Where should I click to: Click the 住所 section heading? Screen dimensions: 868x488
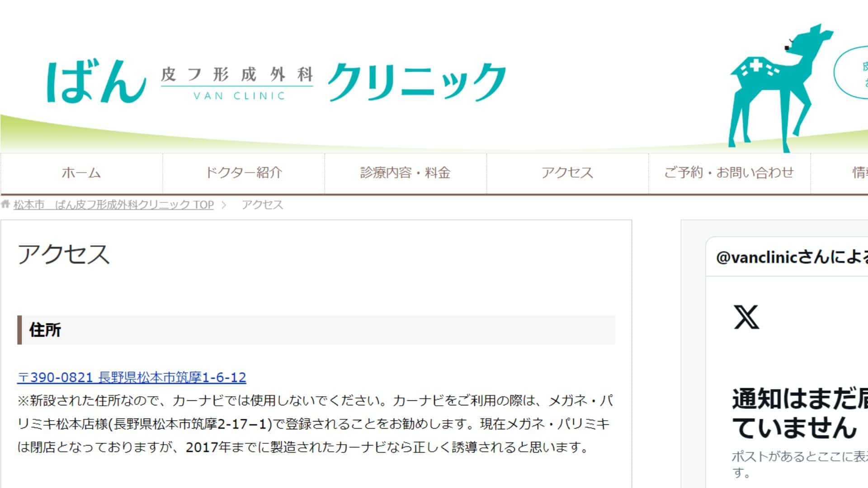(x=316, y=330)
